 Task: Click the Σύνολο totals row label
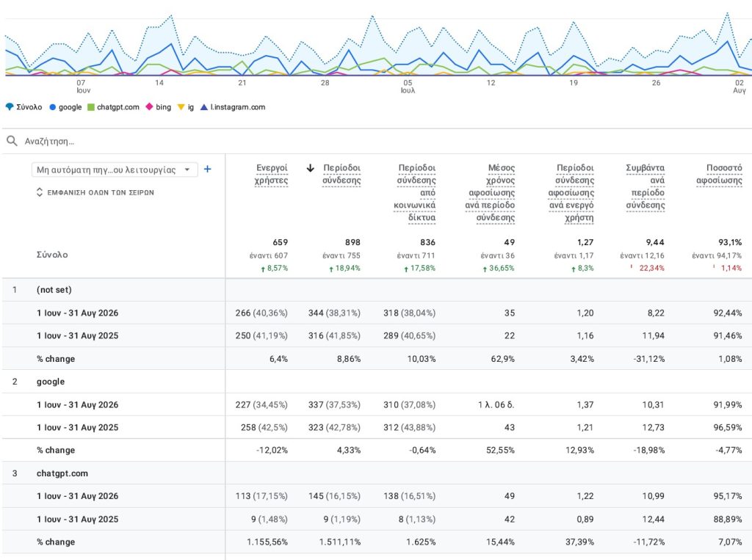pos(52,255)
